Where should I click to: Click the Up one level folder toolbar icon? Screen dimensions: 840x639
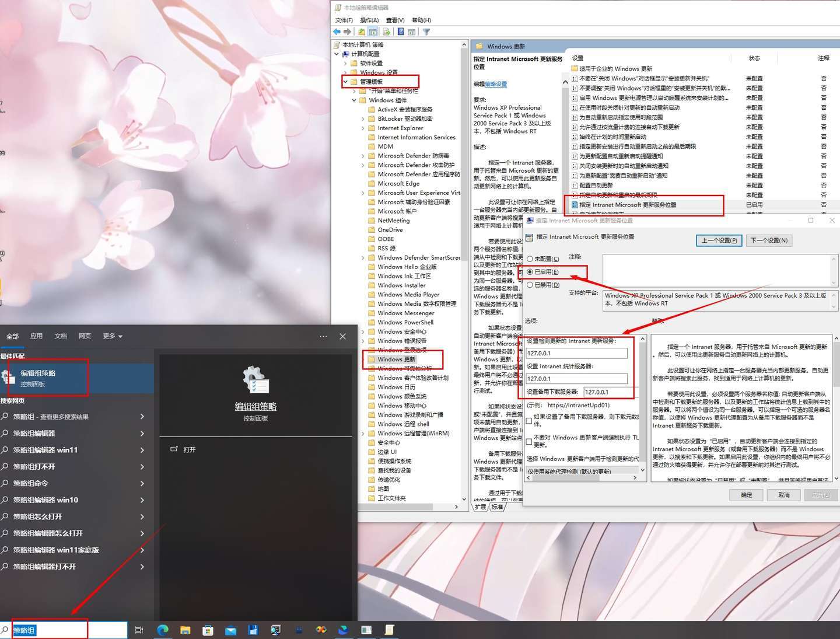point(362,32)
